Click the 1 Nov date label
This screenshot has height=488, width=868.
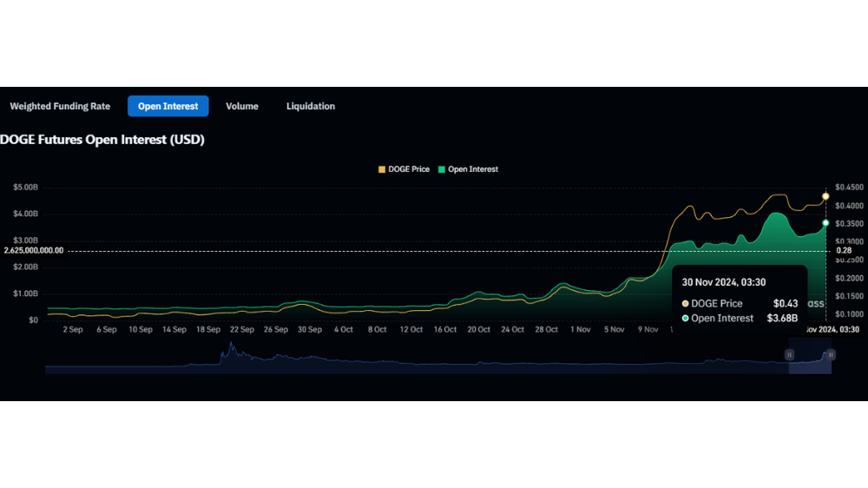(x=580, y=330)
